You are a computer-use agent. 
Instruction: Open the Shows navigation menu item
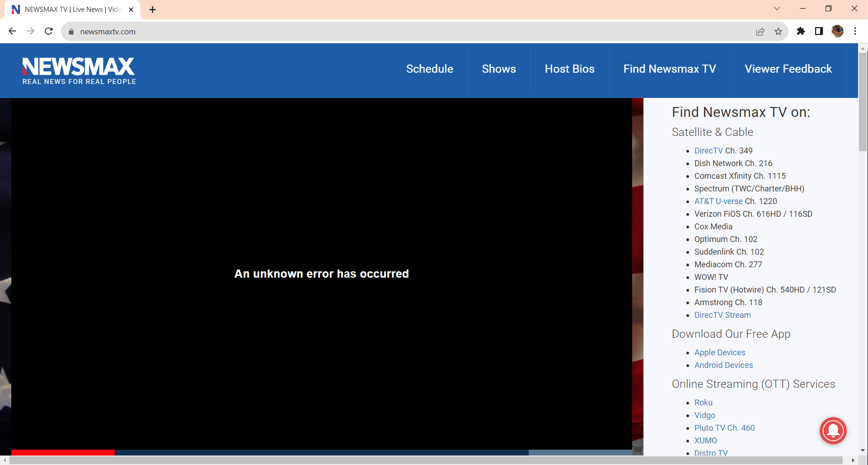[499, 69]
